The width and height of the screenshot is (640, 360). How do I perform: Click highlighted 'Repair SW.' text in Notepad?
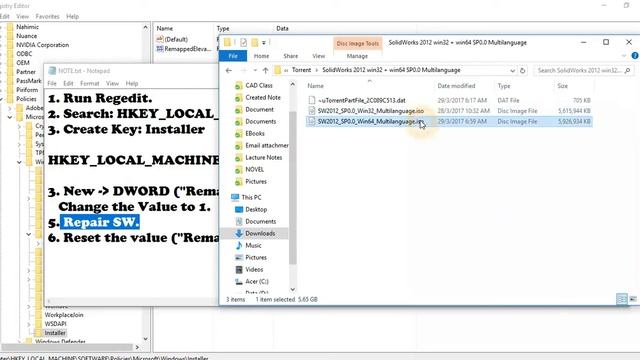100,222
